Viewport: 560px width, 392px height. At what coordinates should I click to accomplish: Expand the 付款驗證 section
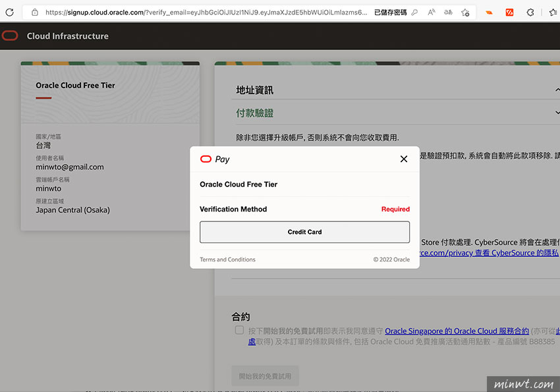(x=557, y=113)
